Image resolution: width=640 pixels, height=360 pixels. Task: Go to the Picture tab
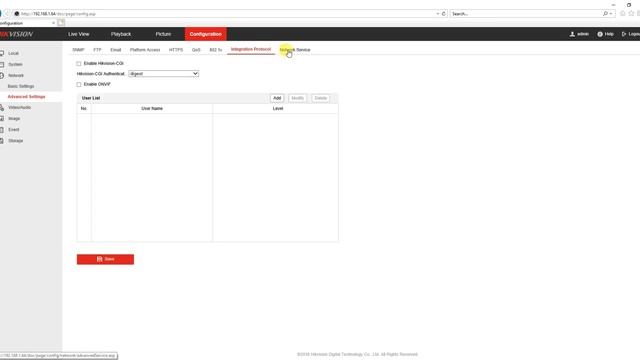point(163,34)
